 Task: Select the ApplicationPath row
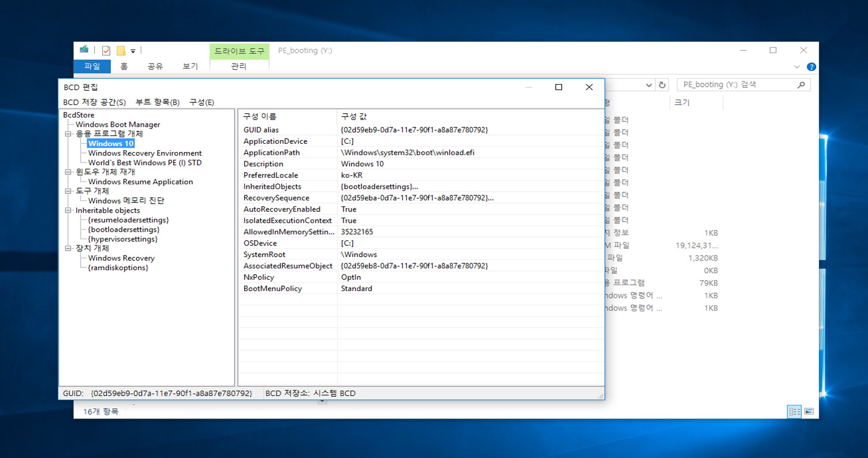[421, 153]
